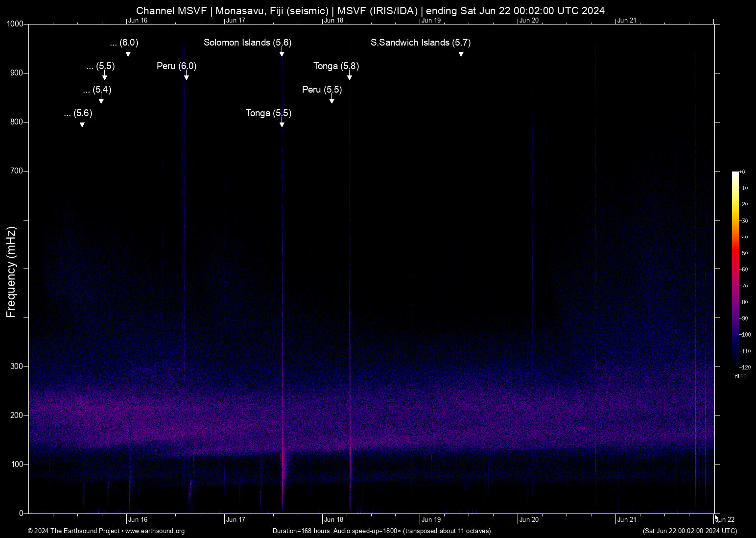
Task: Click the "-10" color scale label
Action: 743,188
